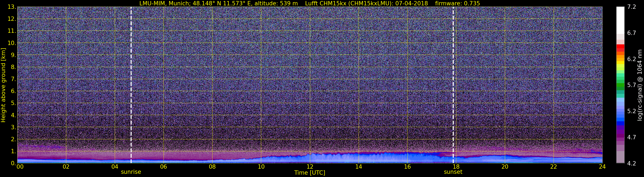Click the '6.7' colorbar value
This screenshot has width=644, height=177.
coord(632,33)
